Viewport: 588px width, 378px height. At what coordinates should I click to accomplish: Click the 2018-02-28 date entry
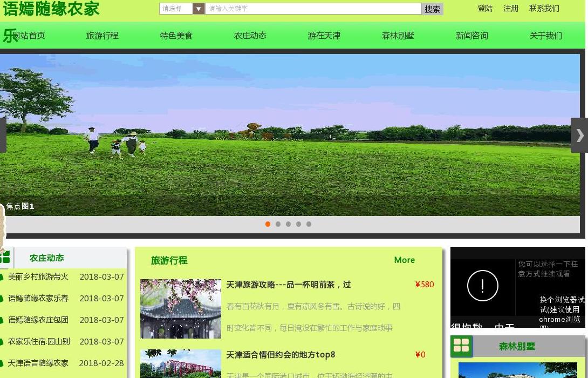point(101,363)
